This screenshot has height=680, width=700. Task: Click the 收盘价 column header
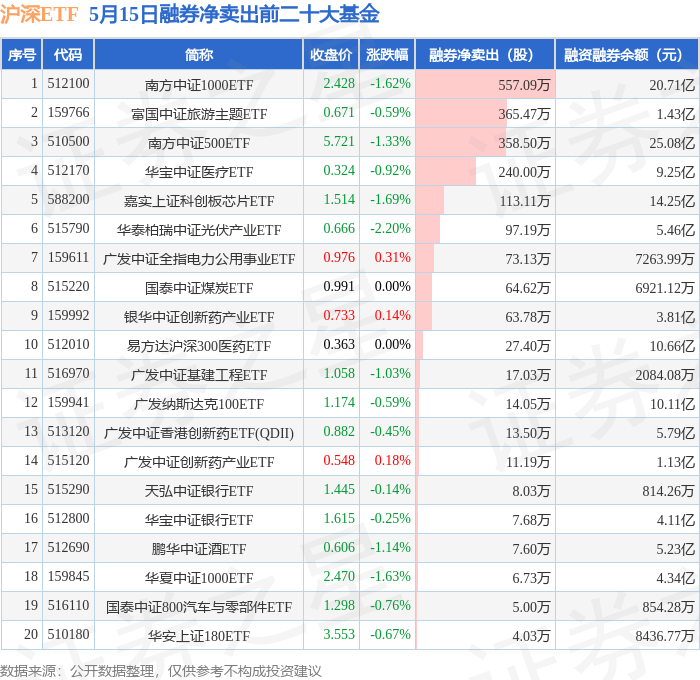(331, 55)
